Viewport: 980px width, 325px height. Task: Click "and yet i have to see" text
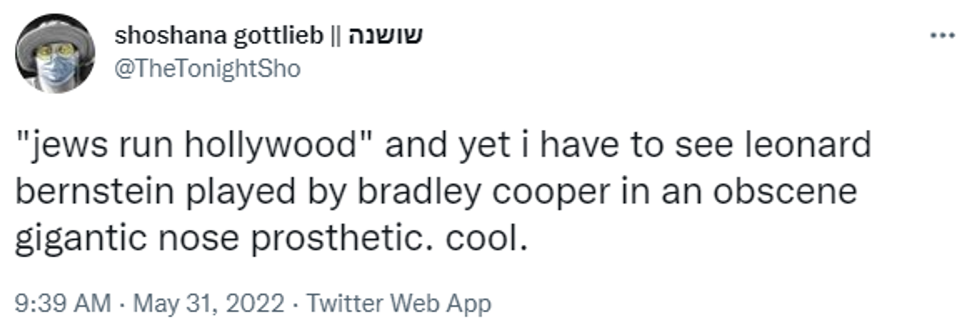(x=560, y=145)
